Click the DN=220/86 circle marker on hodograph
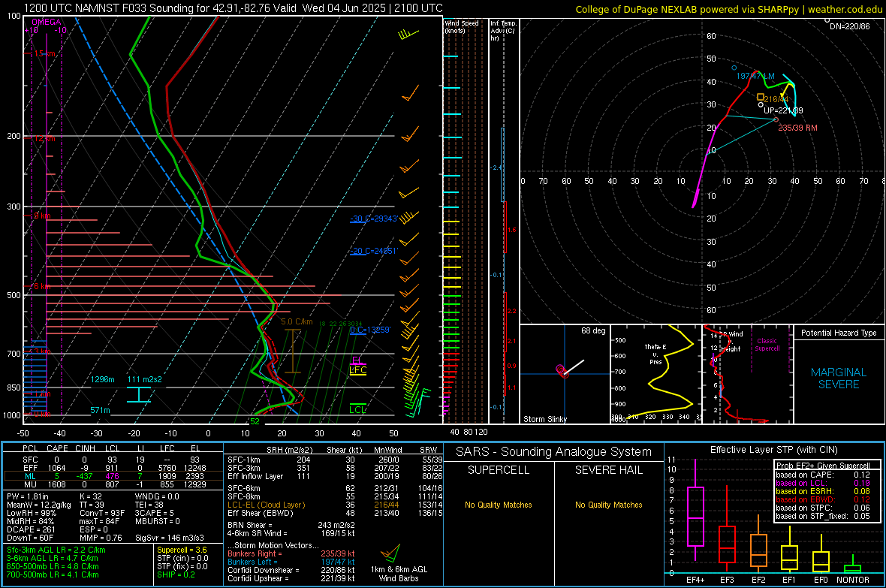Viewport: 886px width, 588px height. point(827,20)
